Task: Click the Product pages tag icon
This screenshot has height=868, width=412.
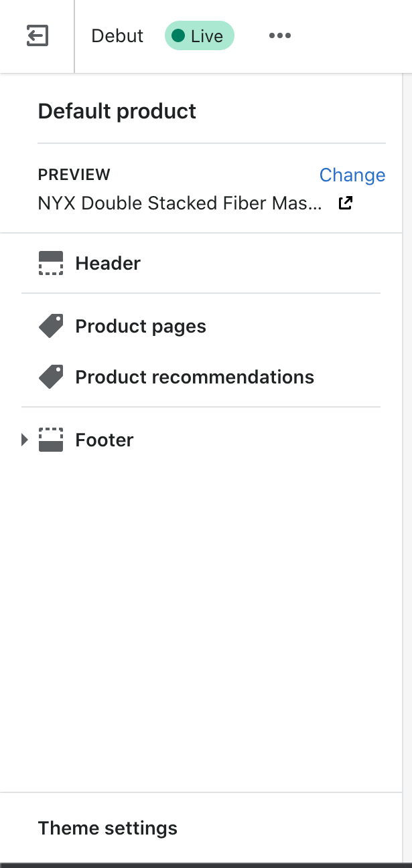Action: pyautogui.click(x=51, y=327)
